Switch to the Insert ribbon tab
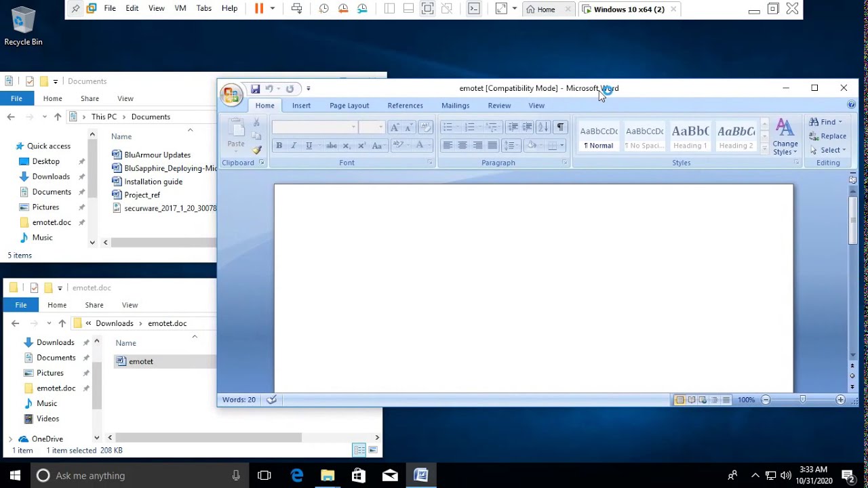The width and height of the screenshot is (868, 488). pos(301,106)
